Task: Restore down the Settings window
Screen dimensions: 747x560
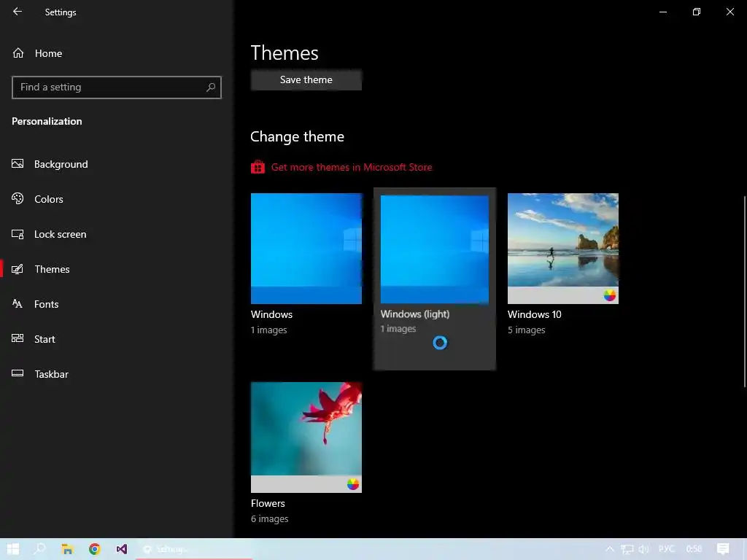Action: [697, 12]
